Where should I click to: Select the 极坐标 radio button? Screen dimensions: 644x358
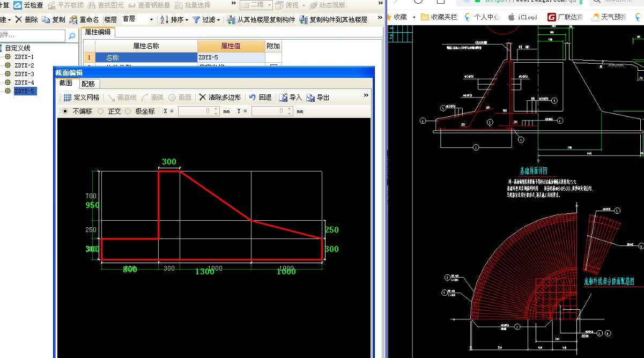pos(128,111)
